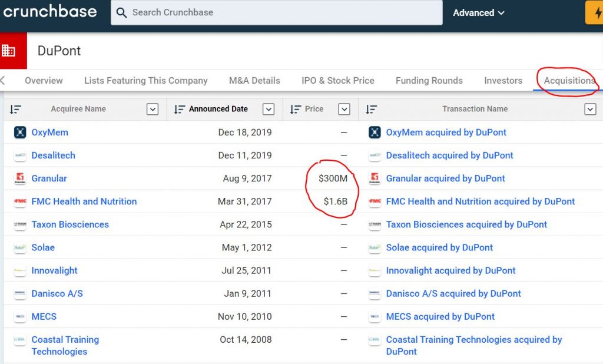This screenshot has height=364, width=603.
Task: Open Transaction Name column dropdown
Action: click(590, 109)
